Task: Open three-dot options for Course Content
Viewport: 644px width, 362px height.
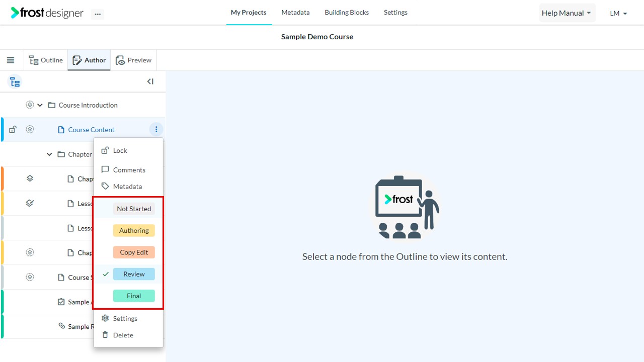Action: pos(156,130)
